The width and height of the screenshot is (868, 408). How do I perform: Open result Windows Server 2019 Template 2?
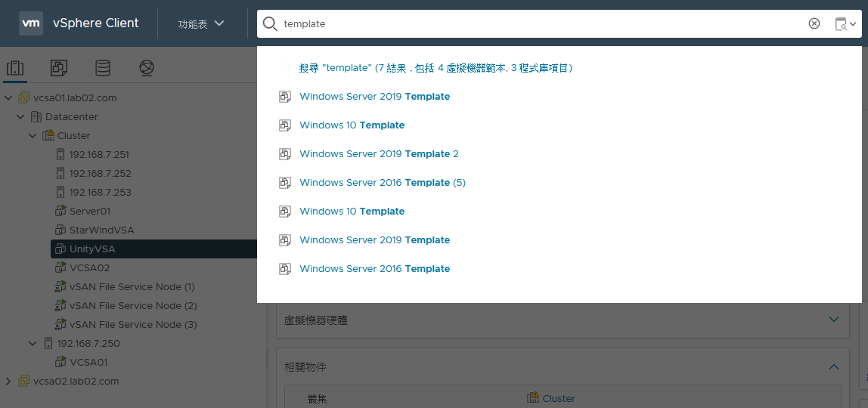coord(380,153)
